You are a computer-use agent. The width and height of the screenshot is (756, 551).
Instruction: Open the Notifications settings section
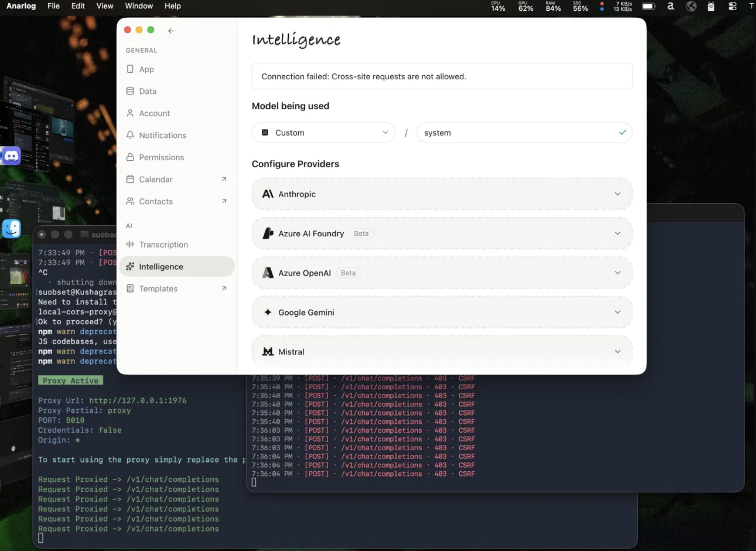tap(177, 135)
